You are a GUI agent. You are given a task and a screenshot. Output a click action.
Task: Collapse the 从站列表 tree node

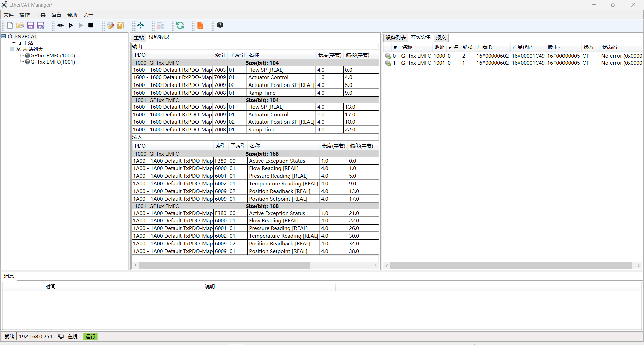pyautogui.click(x=12, y=49)
